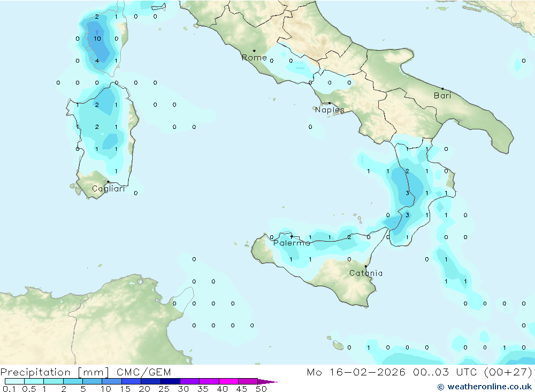The width and height of the screenshot is (535, 392).
Task: Select the Cagliari city label
Action: pyautogui.click(x=109, y=189)
